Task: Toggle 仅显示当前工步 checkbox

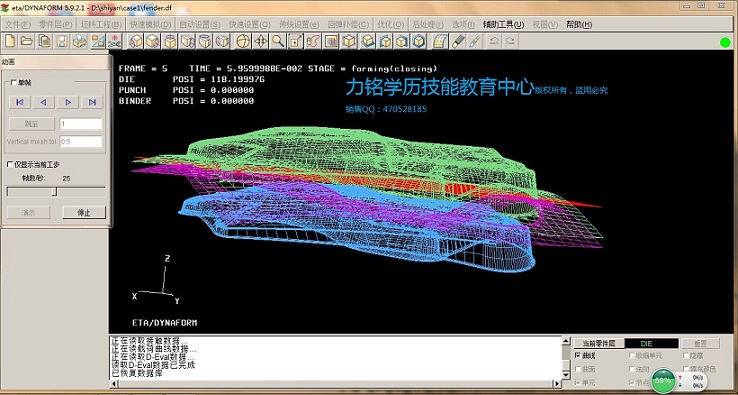Action: tap(9, 164)
